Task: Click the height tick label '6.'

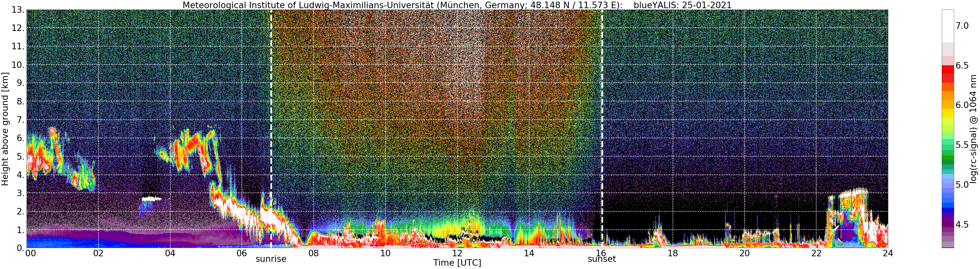Action: point(21,138)
